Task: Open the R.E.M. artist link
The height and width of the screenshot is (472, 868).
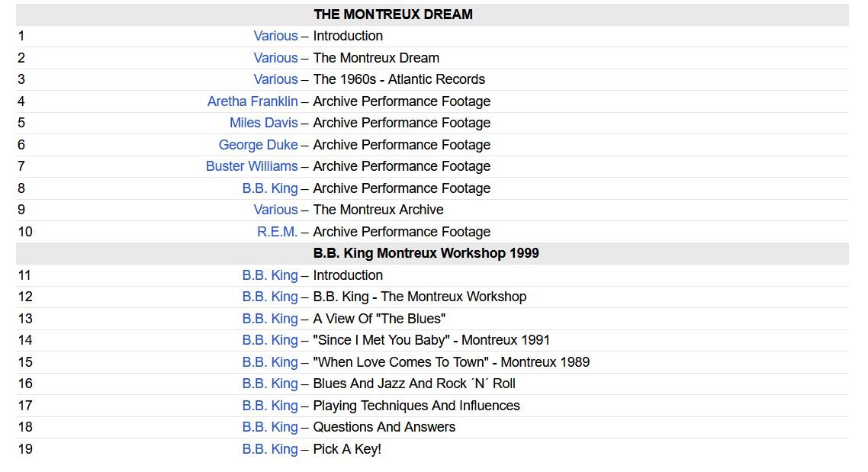Action: pos(277,232)
